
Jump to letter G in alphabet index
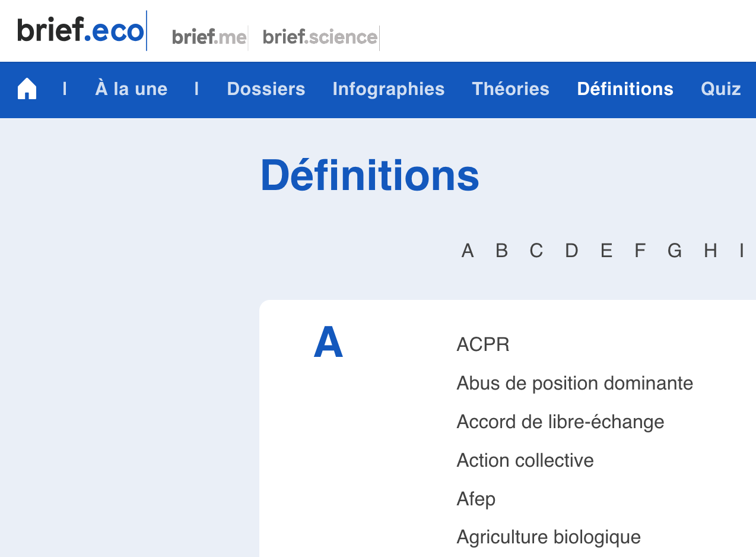click(x=674, y=251)
